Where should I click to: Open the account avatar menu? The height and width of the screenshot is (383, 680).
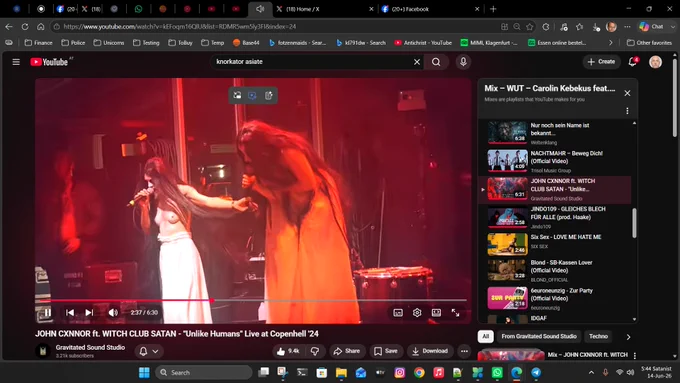click(655, 62)
